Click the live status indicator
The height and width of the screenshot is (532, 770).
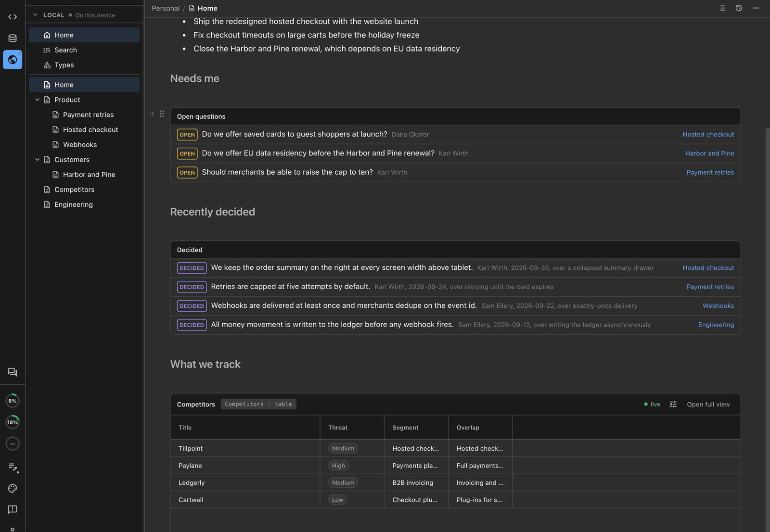tap(652, 404)
